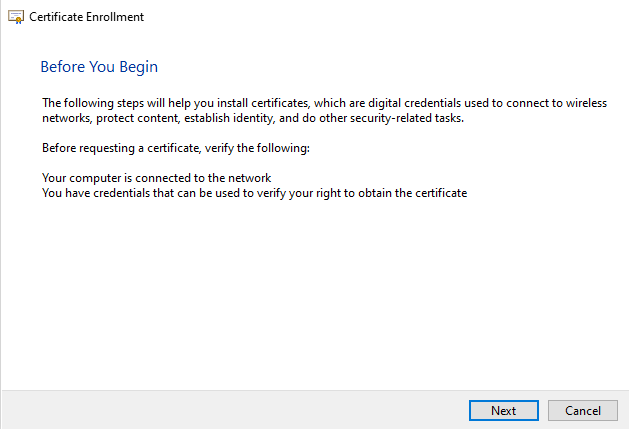Viewport: 629px width, 429px height.
Task: Click the phrase 'verify the following:'
Action: [x=257, y=148]
